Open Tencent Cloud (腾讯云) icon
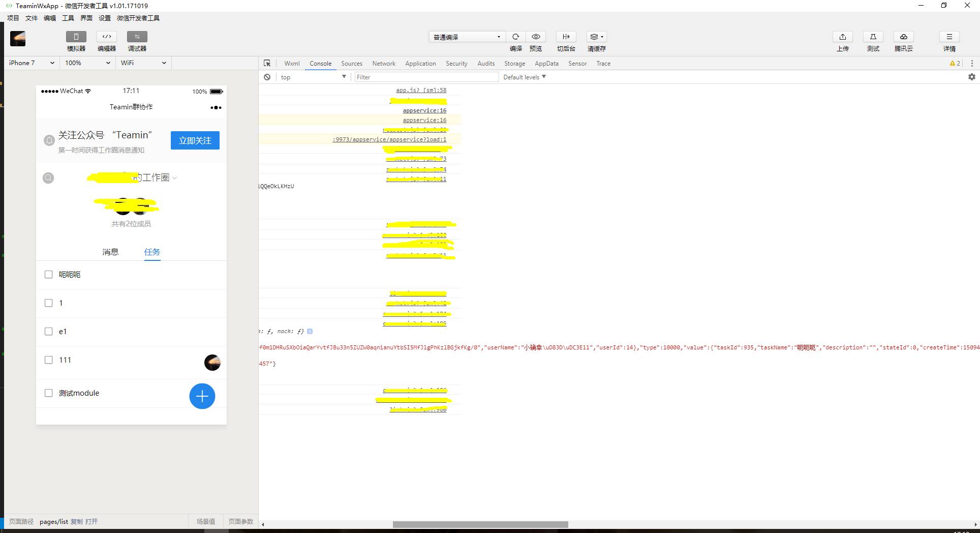 pos(903,37)
